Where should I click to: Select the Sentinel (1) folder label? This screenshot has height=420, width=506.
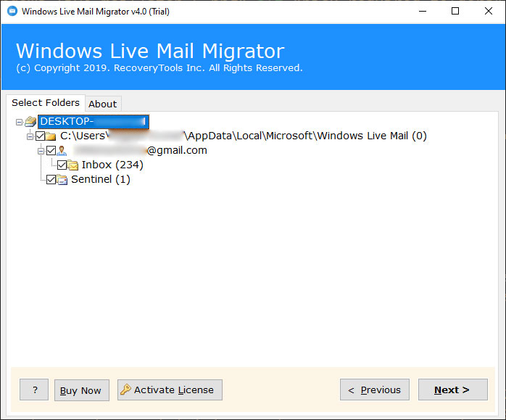click(x=101, y=179)
